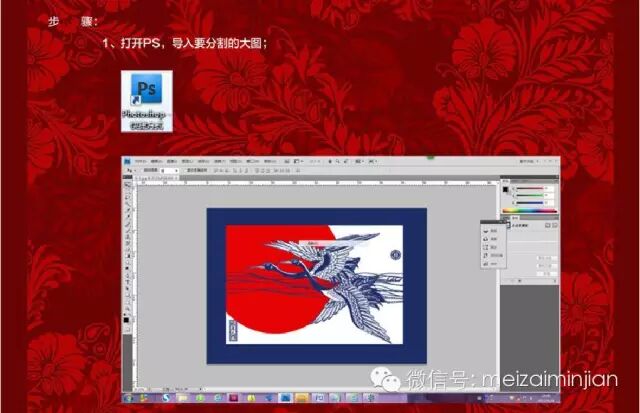Select the Lasso tool in the toolbox
This screenshot has width=640, height=413.
pyautogui.click(x=127, y=198)
